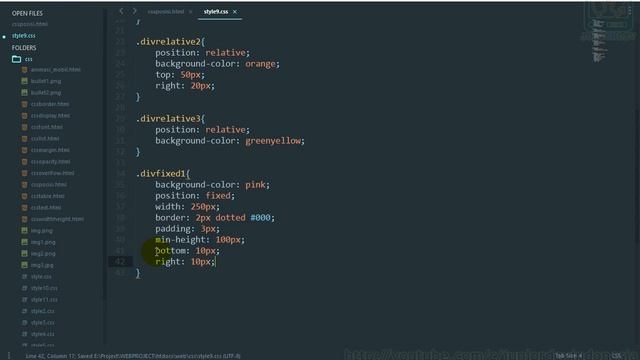
Task: Open cssposisi.html in folder tree
Action: coord(49,184)
